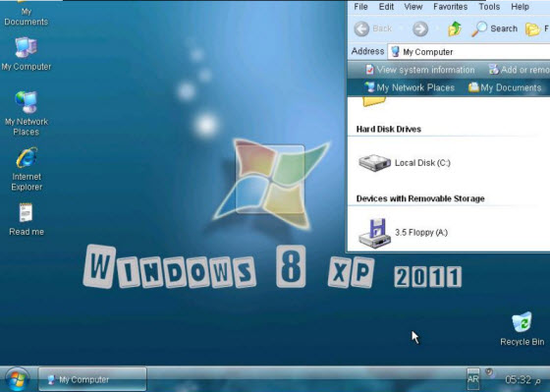Open the File menu
Image resolution: width=550 pixels, height=392 pixels.
point(360,7)
